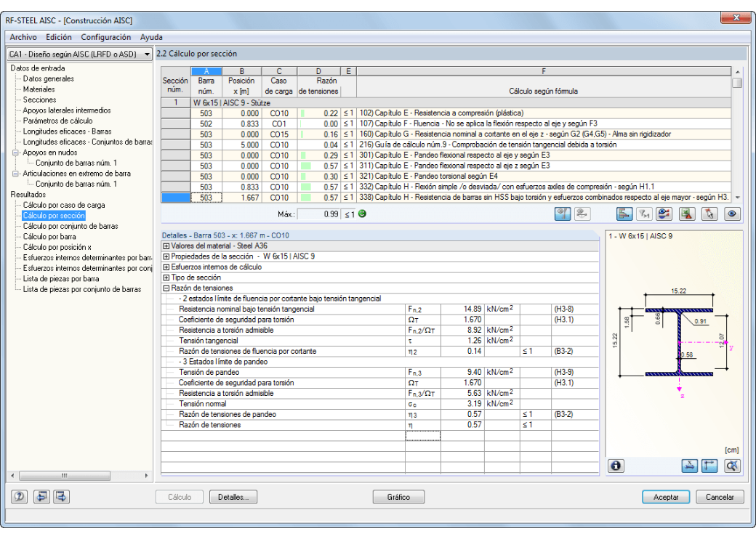Viewport: 756px width, 539px height.
Task: Open the section info button
Action: [616, 466]
